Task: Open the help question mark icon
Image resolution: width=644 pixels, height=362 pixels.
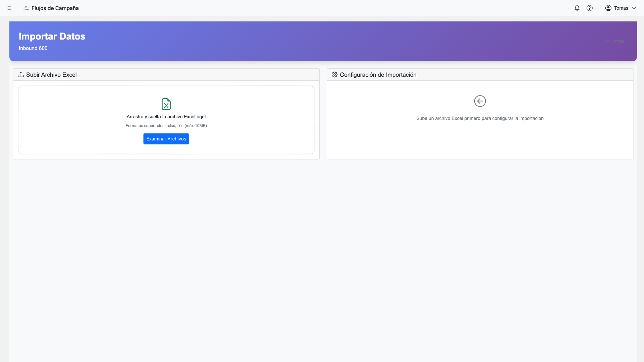Action: click(590, 8)
